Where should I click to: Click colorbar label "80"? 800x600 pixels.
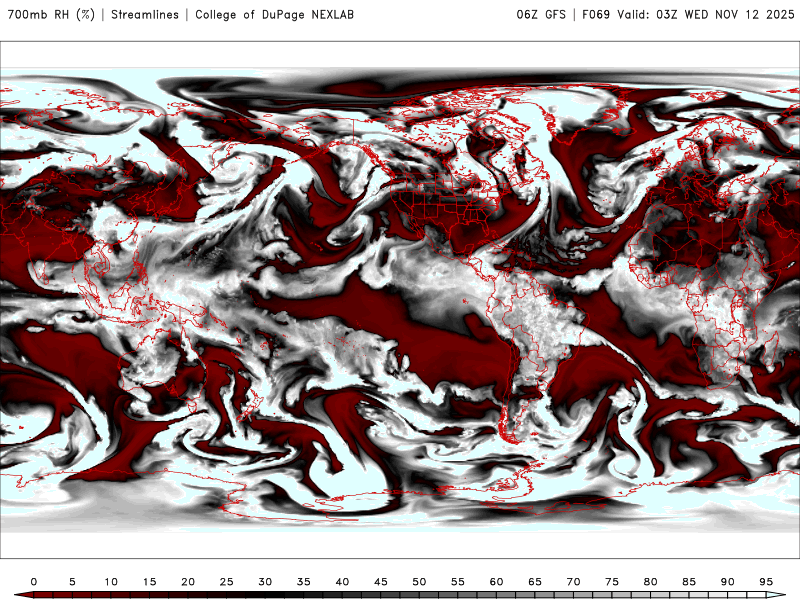(650, 582)
